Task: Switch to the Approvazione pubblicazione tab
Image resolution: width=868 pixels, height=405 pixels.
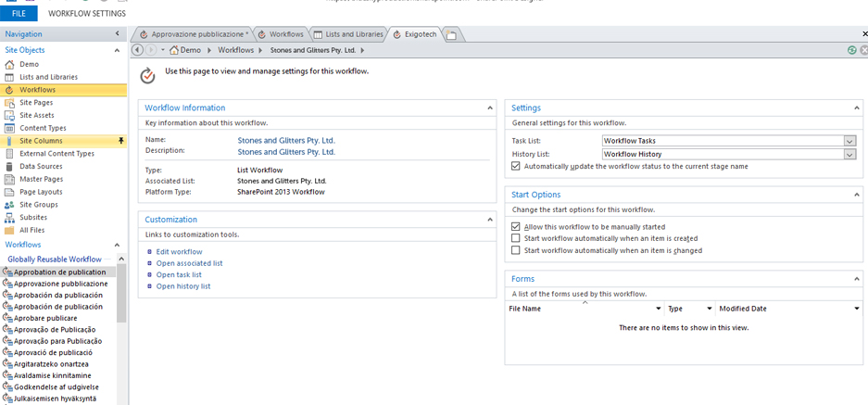Action: [194, 34]
